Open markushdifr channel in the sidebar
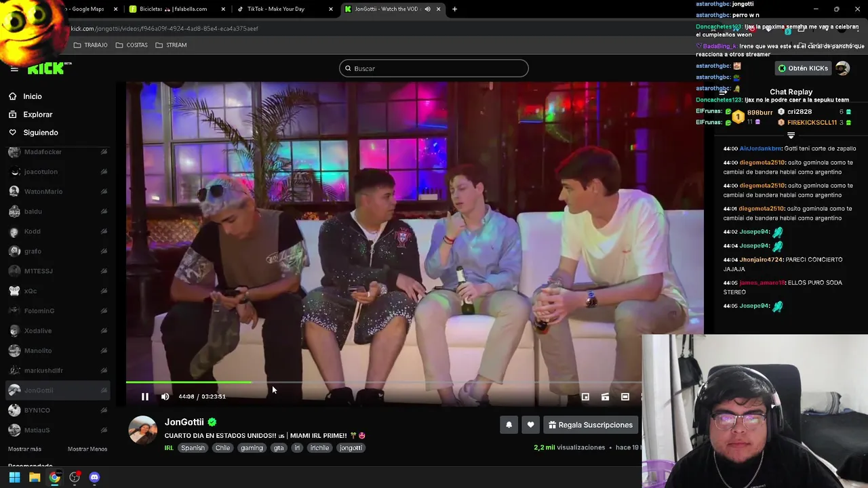The width and height of the screenshot is (868, 488). coord(43,371)
